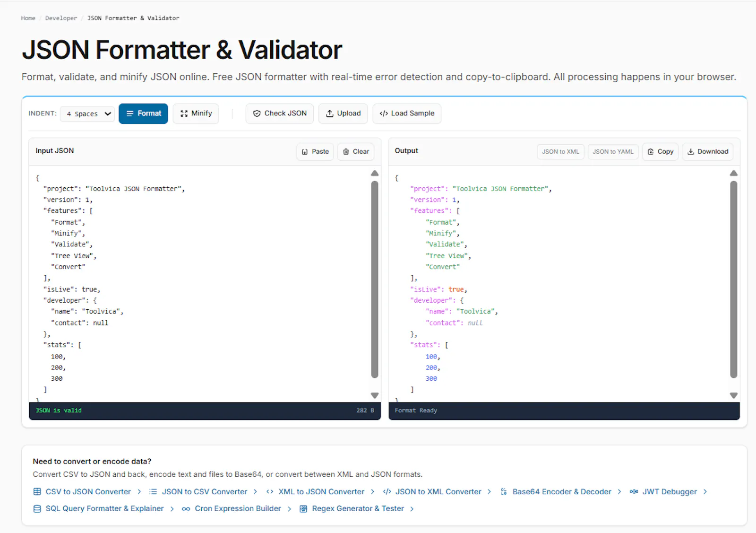Click scroll-up arrow of Output panel
The image size is (756, 533).
pyautogui.click(x=734, y=173)
